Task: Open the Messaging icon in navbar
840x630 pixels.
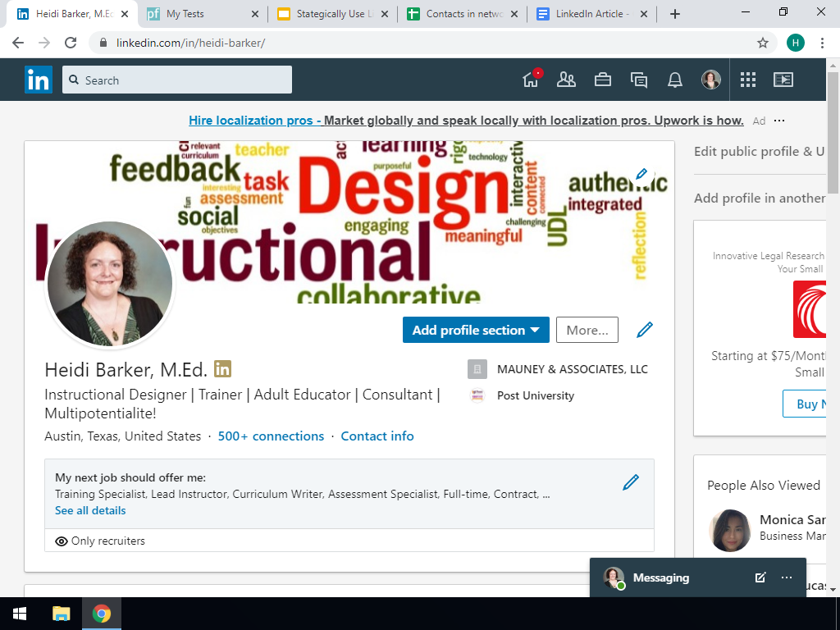Action: 639,80
